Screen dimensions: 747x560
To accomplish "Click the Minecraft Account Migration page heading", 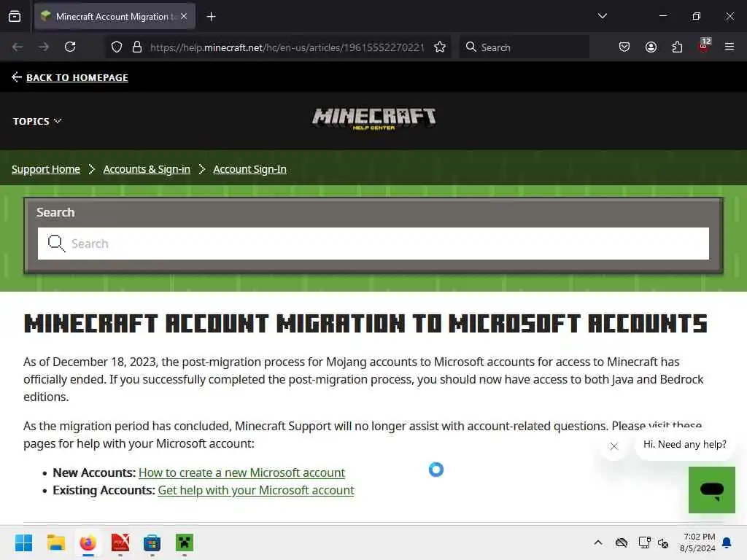I will click(x=365, y=323).
